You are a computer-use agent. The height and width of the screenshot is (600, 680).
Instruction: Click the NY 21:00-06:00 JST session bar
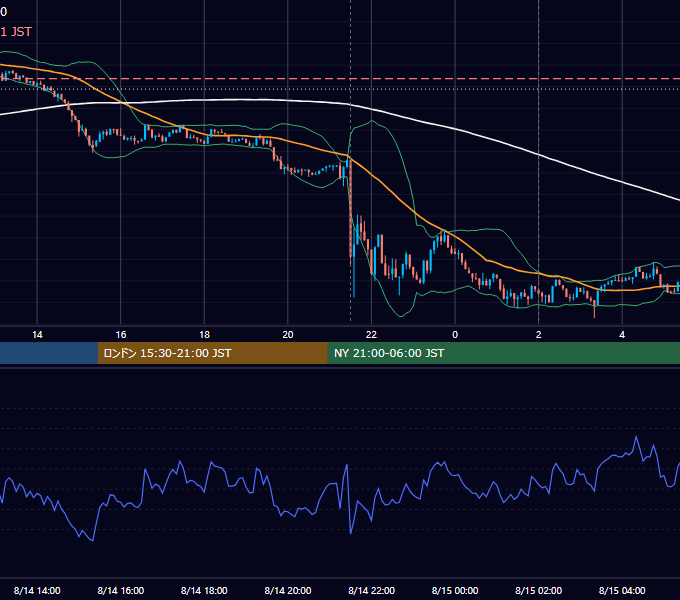(x=503, y=353)
